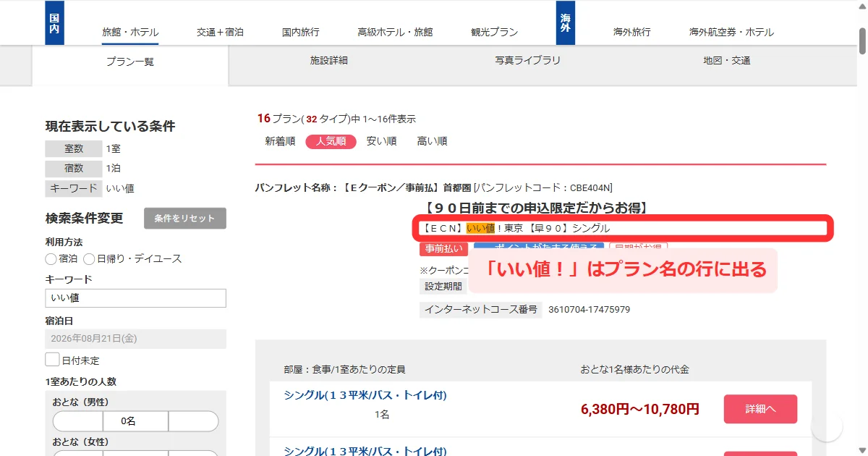The width and height of the screenshot is (868, 456).
Task: Decrease おとな（男性） count with the left segment
Action: coord(77,421)
